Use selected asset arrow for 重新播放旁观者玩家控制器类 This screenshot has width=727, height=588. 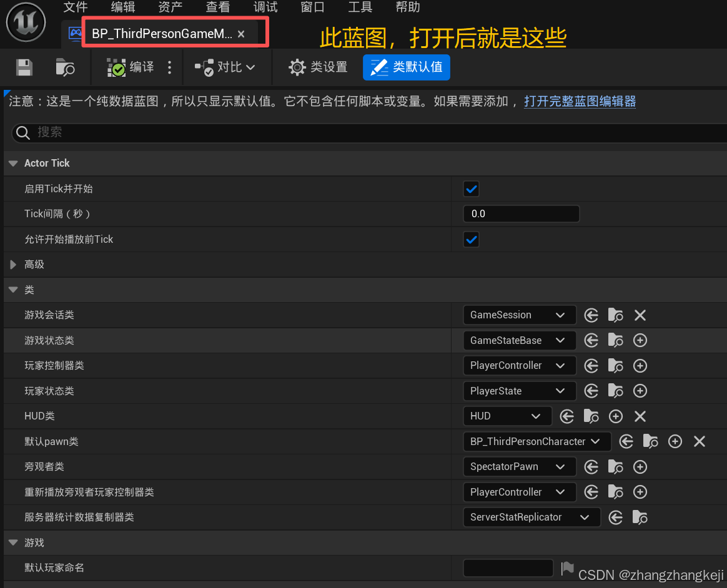click(x=591, y=492)
